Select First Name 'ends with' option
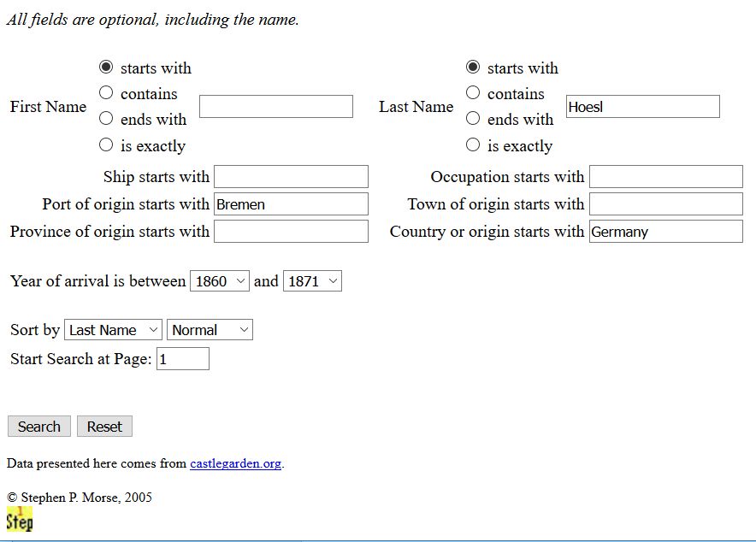The image size is (756, 542). point(106,118)
